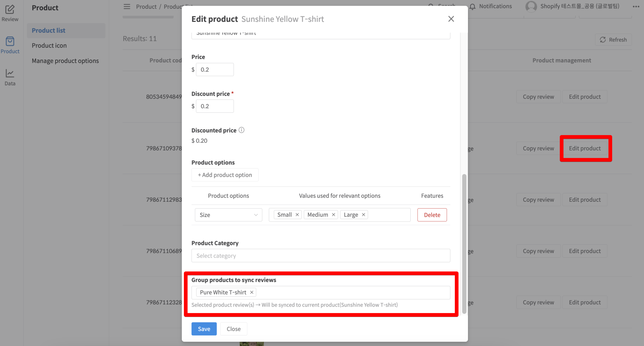Close the Edit product dialog with X
The height and width of the screenshot is (346, 644).
click(x=451, y=19)
